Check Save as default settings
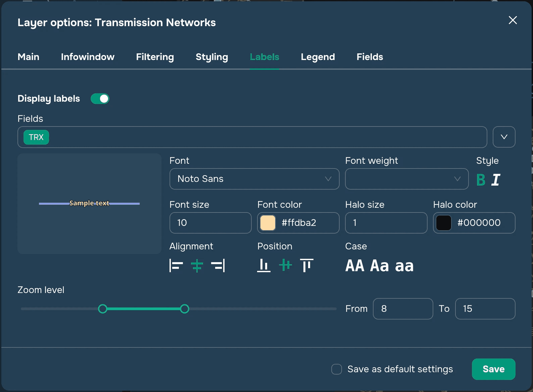 tap(337, 369)
